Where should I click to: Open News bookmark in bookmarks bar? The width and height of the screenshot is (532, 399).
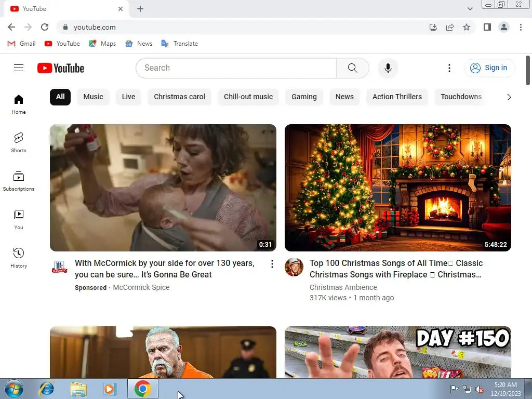tap(139, 44)
